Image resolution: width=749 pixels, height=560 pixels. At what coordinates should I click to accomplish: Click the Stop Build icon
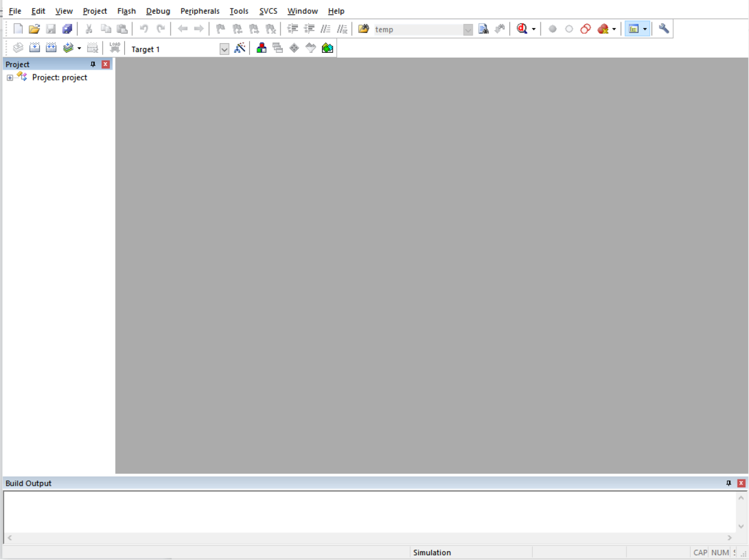[x=92, y=49]
